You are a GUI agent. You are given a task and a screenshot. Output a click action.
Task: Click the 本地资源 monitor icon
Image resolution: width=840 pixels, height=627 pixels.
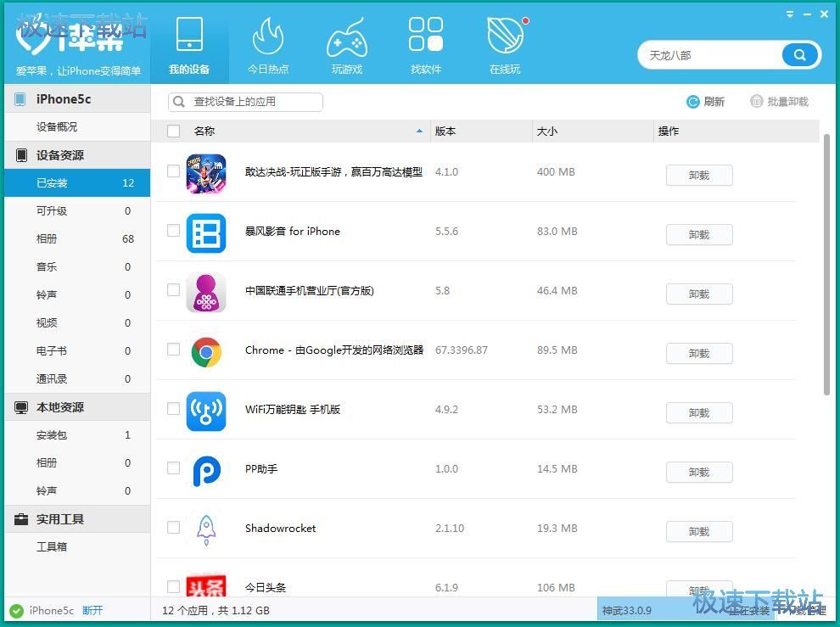pyautogui.click(x=21, y=408)
